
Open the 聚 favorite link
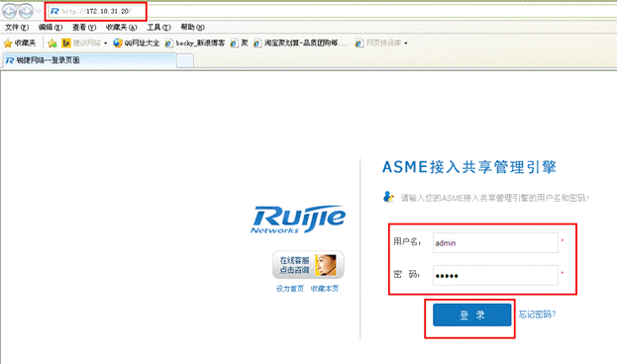click(240, 43)
